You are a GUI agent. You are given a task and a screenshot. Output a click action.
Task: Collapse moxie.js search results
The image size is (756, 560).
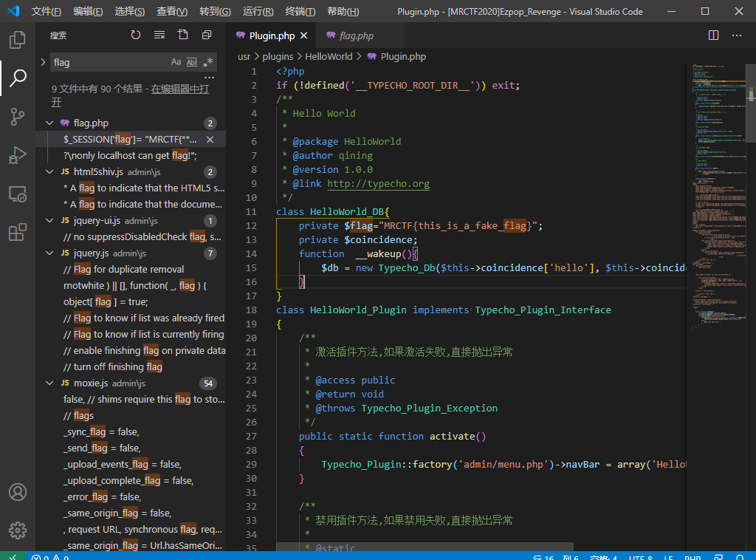49,383
